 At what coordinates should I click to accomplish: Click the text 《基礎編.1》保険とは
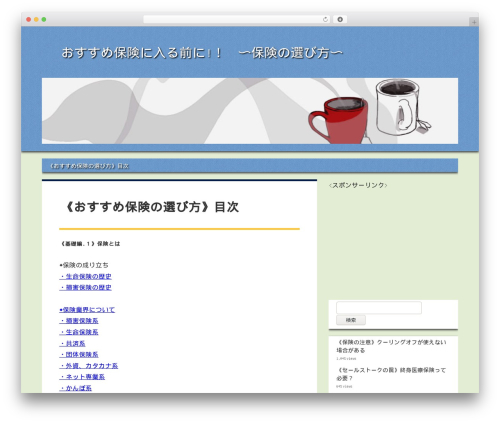(x=90, y=244)
